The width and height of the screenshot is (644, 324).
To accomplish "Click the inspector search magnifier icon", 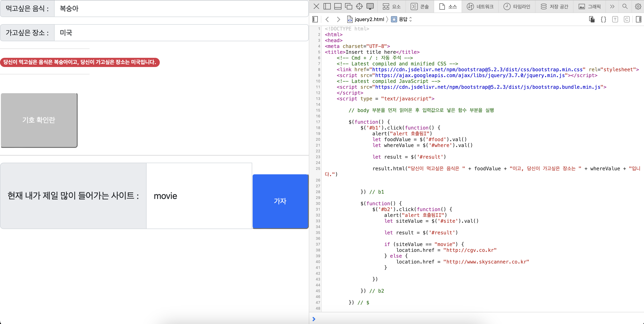I will [625, 6].
